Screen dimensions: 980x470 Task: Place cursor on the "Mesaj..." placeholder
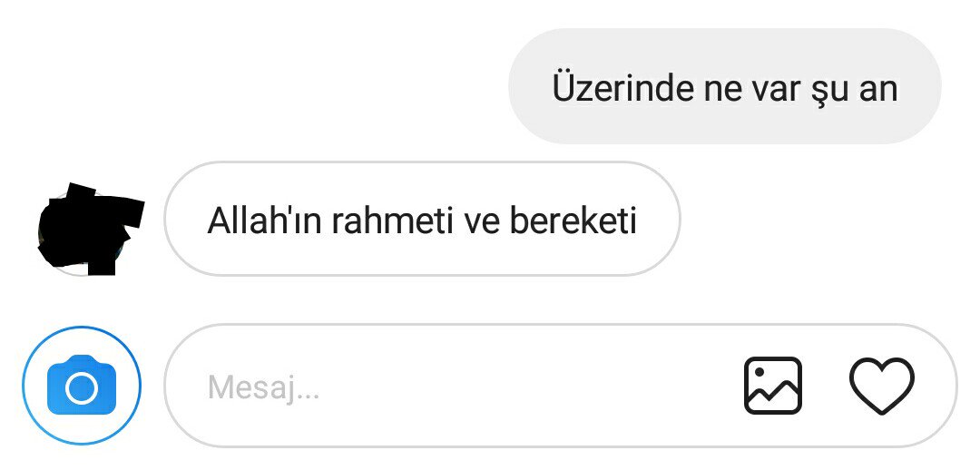point(263,388)
